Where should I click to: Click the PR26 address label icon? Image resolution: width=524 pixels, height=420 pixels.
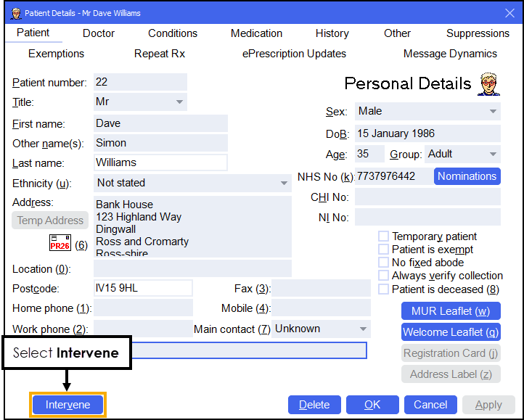pyautogui.click(x=59, y=243)
